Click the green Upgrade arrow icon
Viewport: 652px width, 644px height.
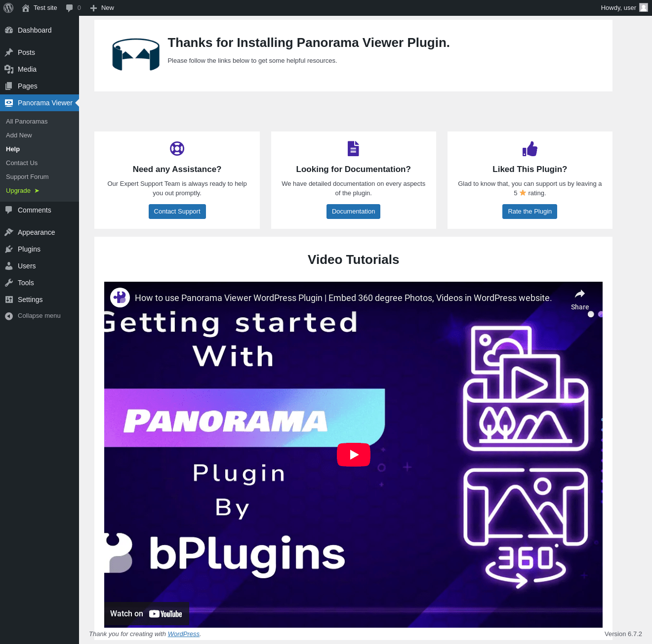tap(37, 191)
